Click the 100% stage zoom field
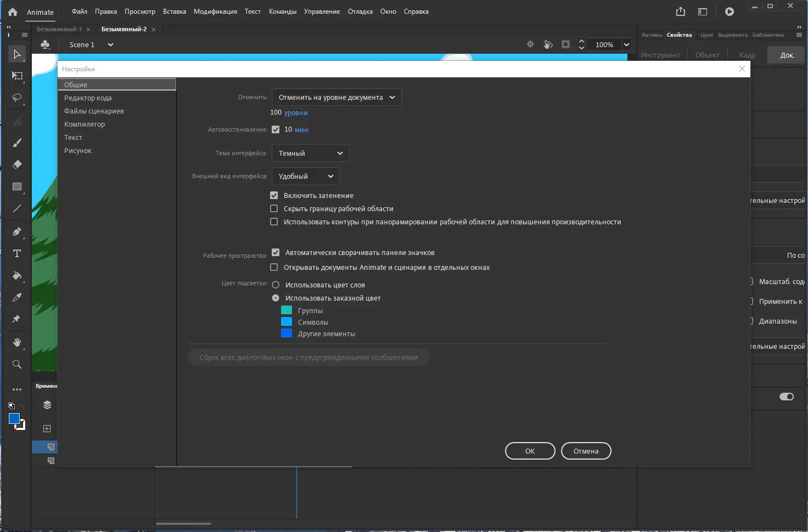Image resolution: width=808 pixels, height=532 pixels. (604, 44)
